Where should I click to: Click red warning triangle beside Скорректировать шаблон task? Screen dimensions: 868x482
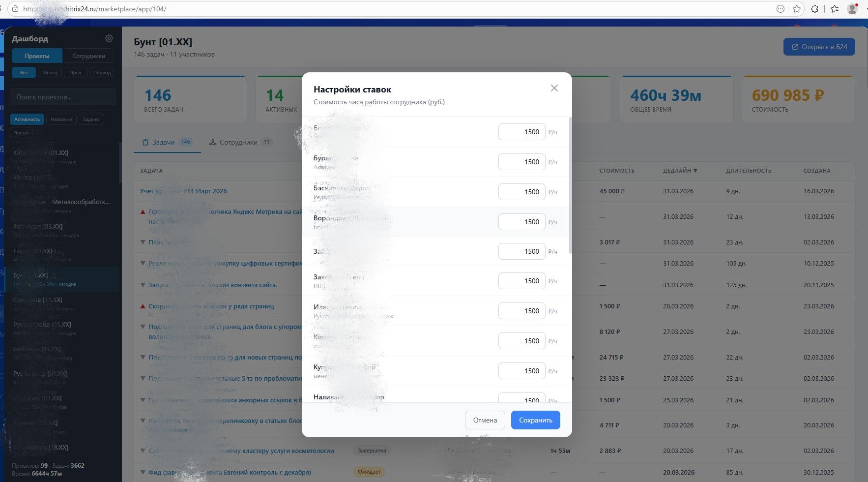tap(143, 306)
